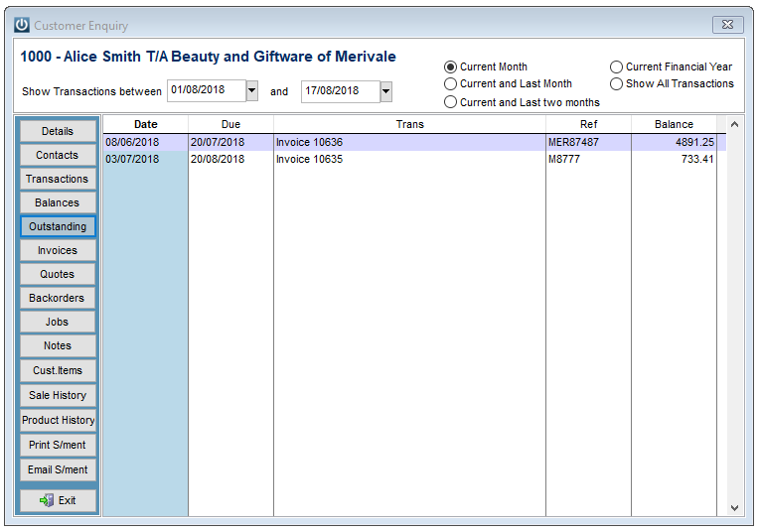Click the scrollbar up arrow
This screenshot has height=532, width=759.
[734, 125]
